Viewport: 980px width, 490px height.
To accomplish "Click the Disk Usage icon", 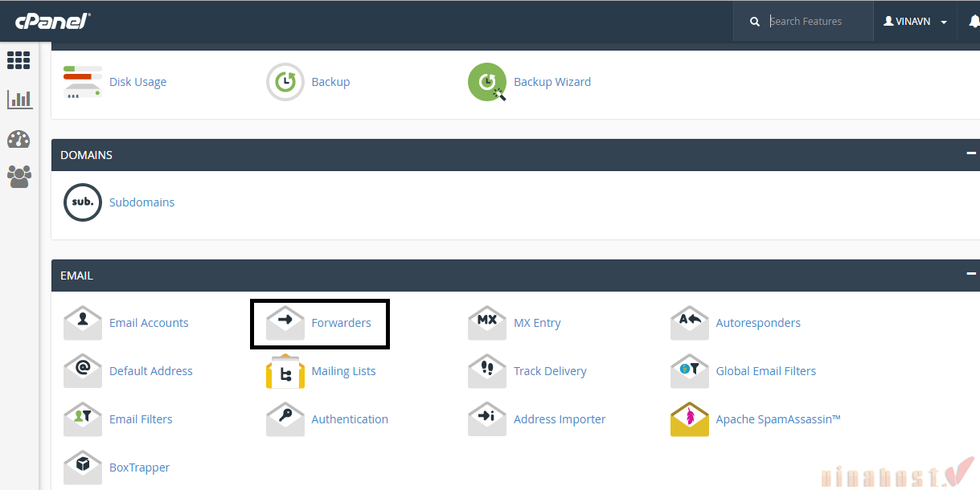I will pyautogui.click(x=83, y=82).
